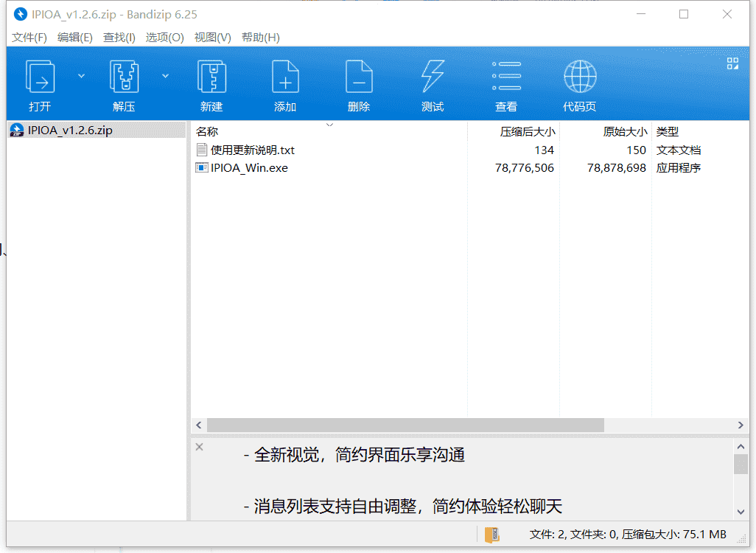Click the sort chevron above the 名称 column
756x553 pixels.
330,125
